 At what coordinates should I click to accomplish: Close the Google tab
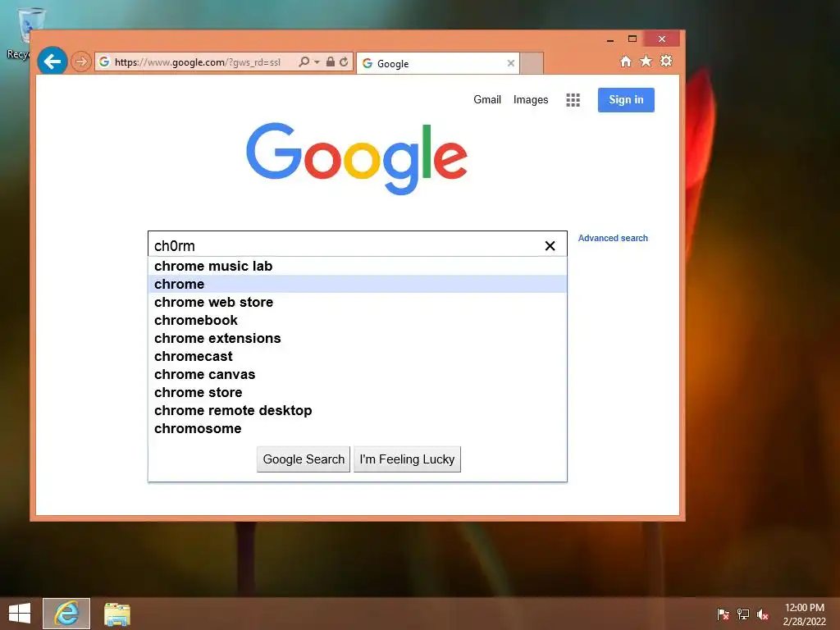510,63
